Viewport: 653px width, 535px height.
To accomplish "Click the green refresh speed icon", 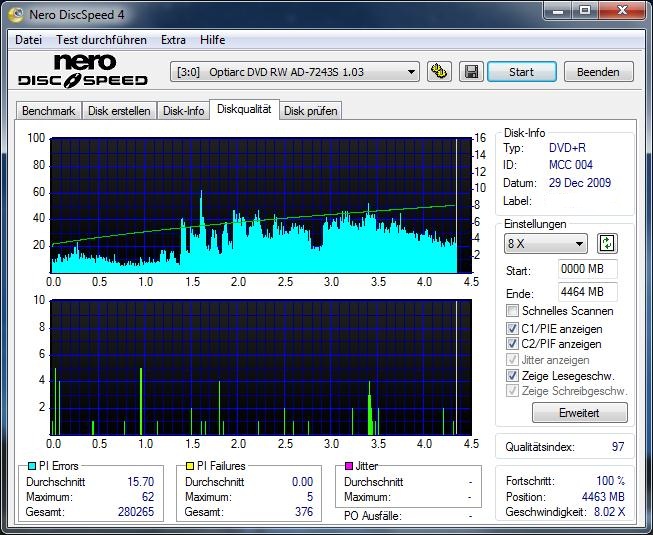I will coord(607,243).
